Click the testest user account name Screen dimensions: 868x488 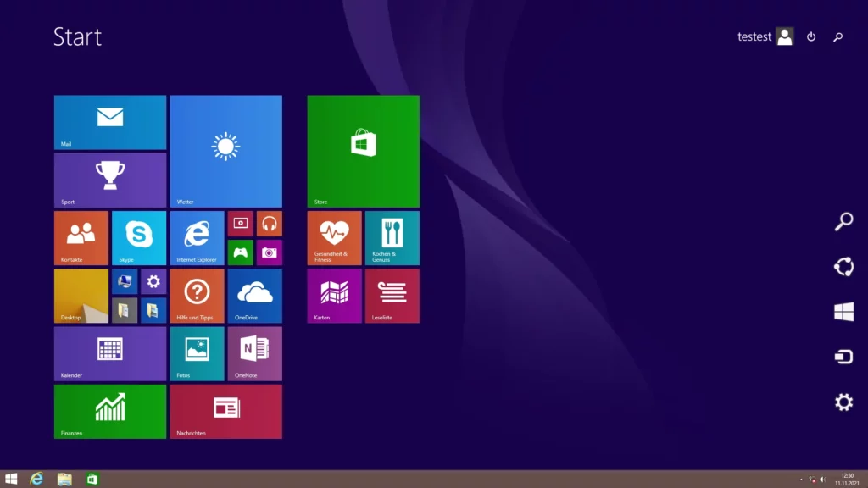(753, 36)
